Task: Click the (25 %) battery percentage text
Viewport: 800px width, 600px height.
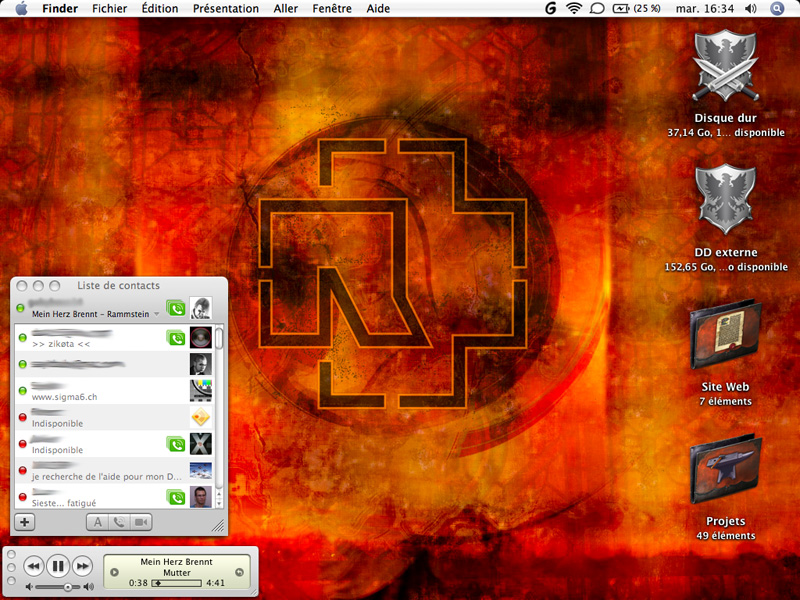Action: tap(646, 9)
